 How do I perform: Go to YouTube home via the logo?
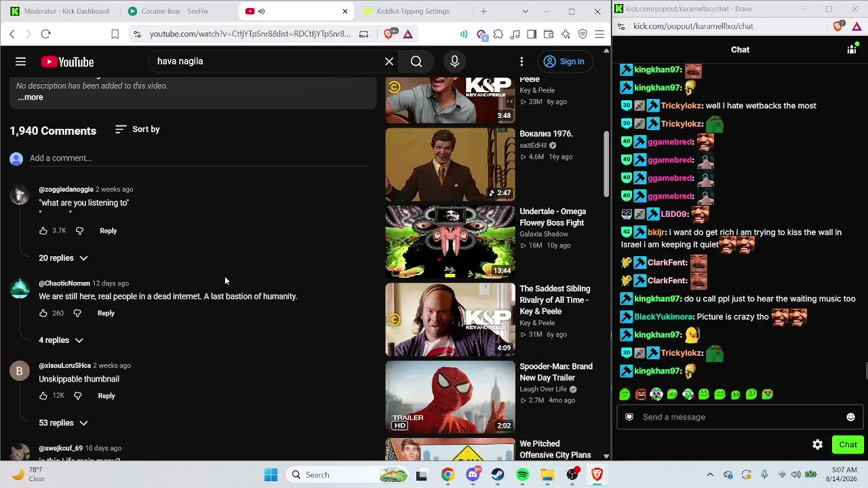tap(67, 62)
